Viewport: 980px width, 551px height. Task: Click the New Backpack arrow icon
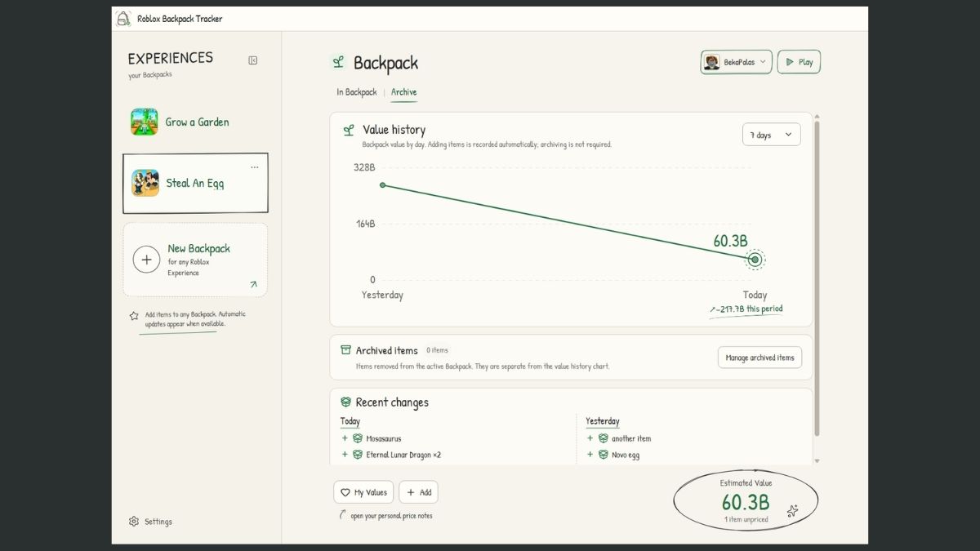[x=253, y=284]
